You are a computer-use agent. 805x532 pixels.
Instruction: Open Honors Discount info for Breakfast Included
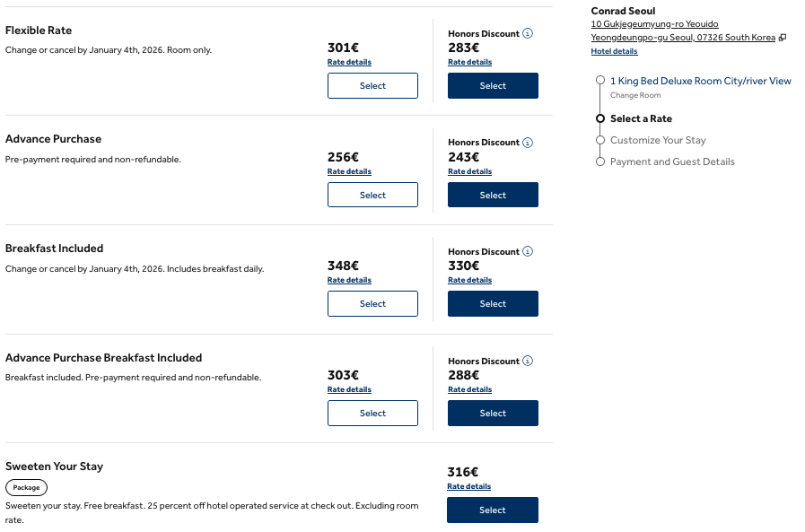coord(528,252)
